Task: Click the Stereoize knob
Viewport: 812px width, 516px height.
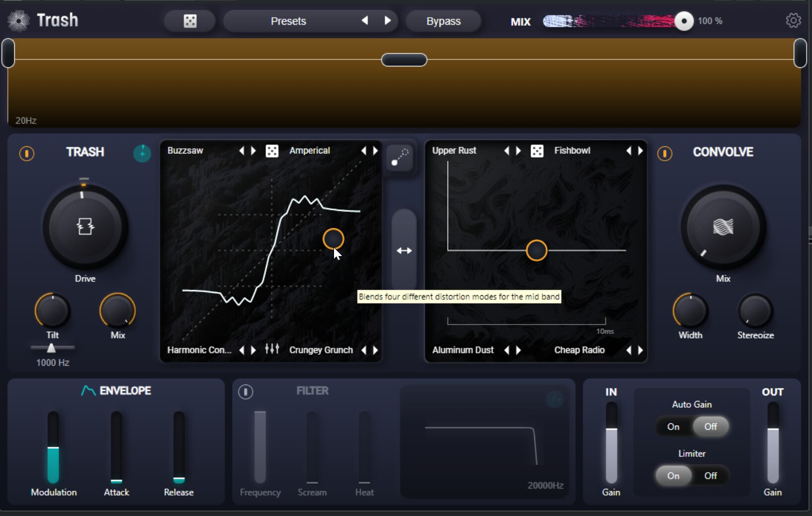Action: pyautogui.click(x=755, y=311)
